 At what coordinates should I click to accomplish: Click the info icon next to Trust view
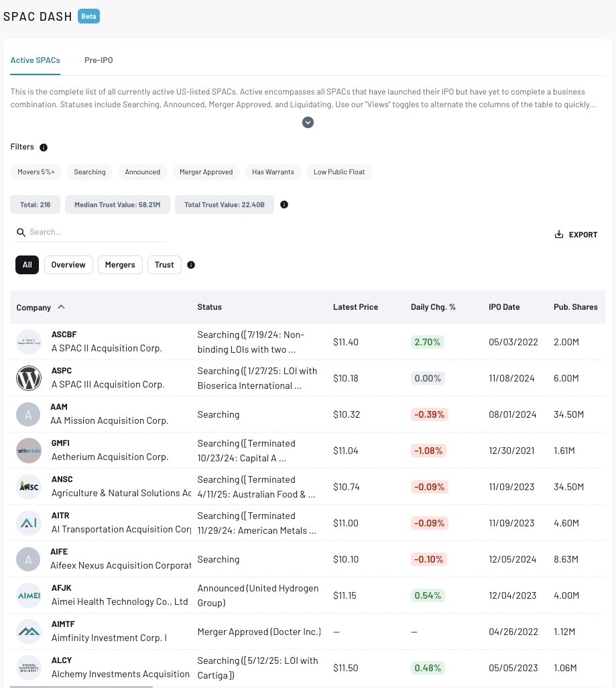pyautogui.click(x=191, y=265)
